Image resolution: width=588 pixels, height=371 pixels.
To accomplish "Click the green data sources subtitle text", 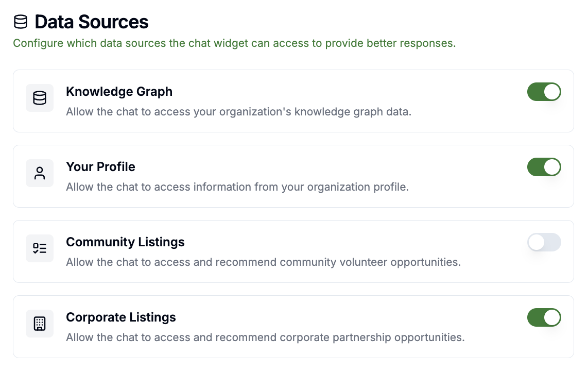I will (234, 43).
